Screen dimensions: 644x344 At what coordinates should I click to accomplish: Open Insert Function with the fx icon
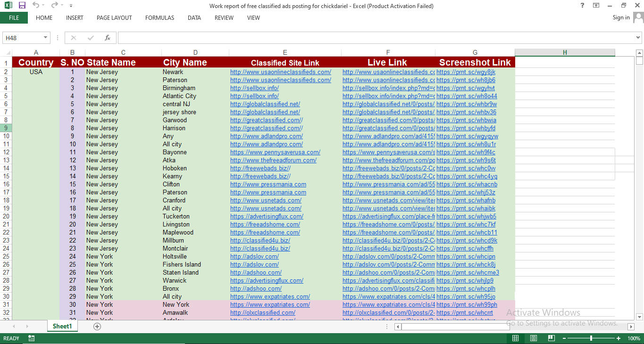pyautogui.click(x=107, y=37)
